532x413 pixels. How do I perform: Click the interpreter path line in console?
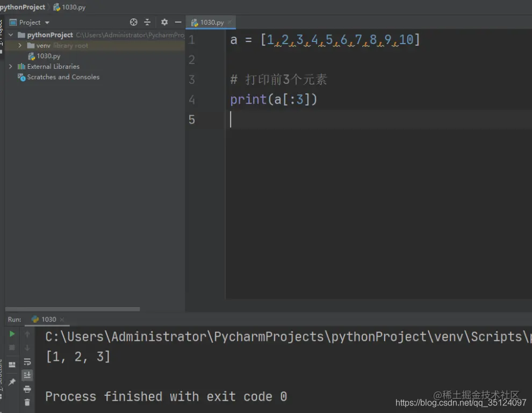click(289, 337)
